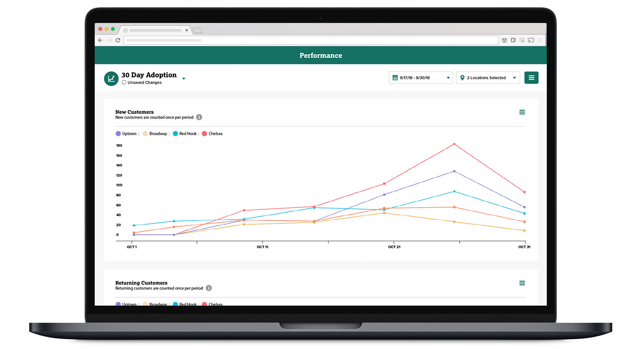
Task: Click the Unsaved Changes link
Action: tap(144, 83)
